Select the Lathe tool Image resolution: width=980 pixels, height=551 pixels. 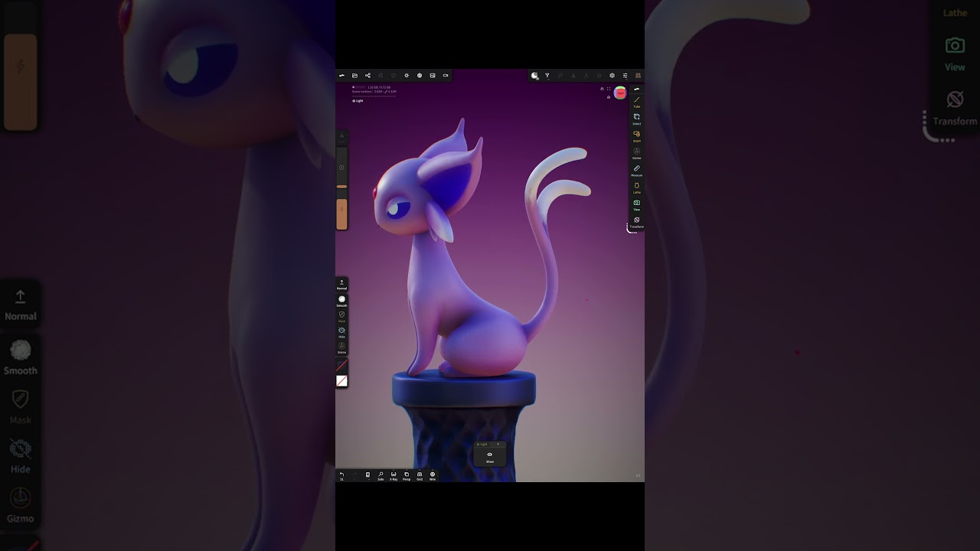[637, 187]
